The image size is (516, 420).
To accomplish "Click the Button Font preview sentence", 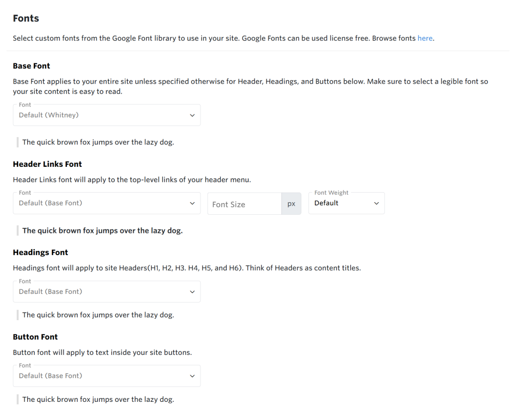I will [98, 399].
